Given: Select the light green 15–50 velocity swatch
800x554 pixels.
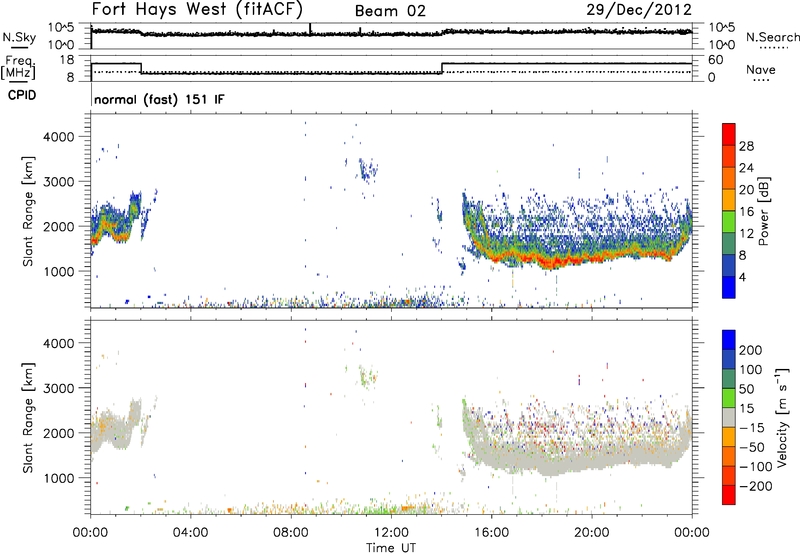Looking at the screenshot, I should point(729,398).
